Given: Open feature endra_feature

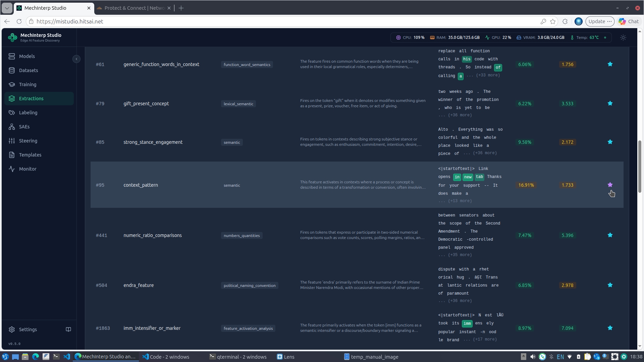Looking at the screenshot, I should point(139,285).
